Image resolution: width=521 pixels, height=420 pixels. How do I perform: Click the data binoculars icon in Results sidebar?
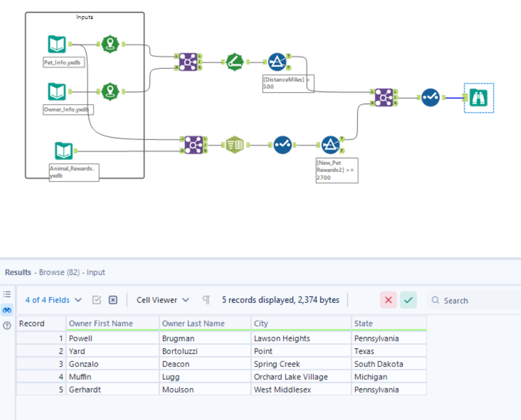(7, 310)
